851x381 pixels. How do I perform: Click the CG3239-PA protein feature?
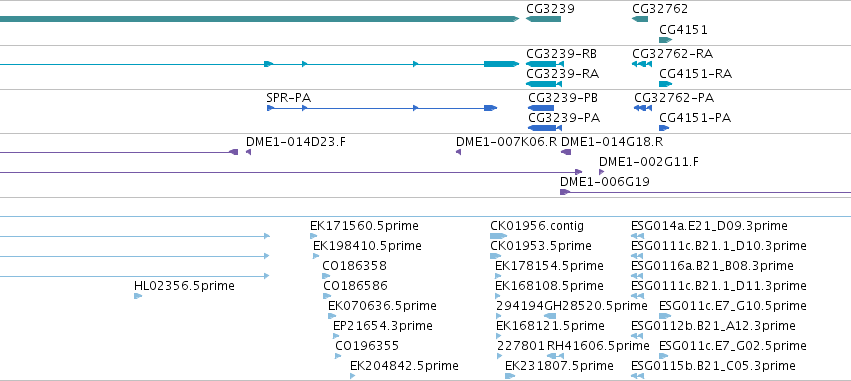[x=545, y=128]
